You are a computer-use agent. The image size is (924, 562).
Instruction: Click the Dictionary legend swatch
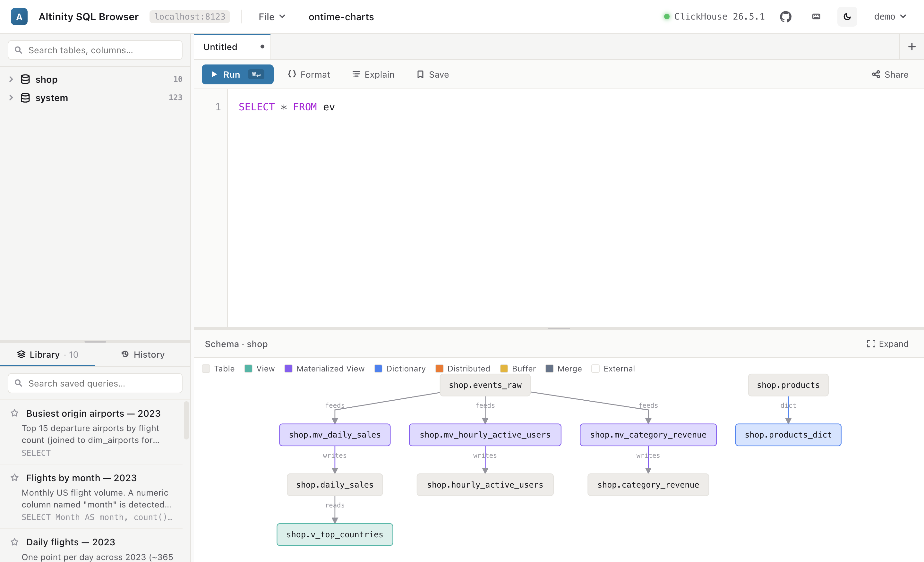click(x=378, y=369)
